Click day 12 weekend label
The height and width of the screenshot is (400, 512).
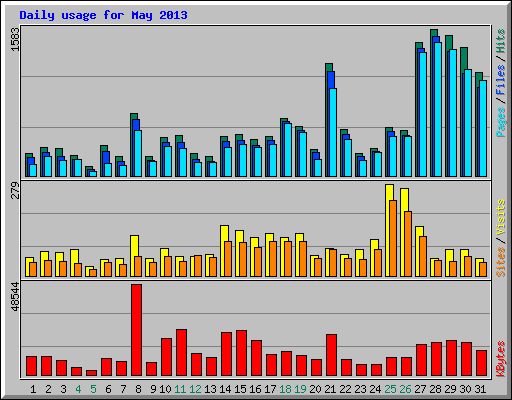point(195,389)
